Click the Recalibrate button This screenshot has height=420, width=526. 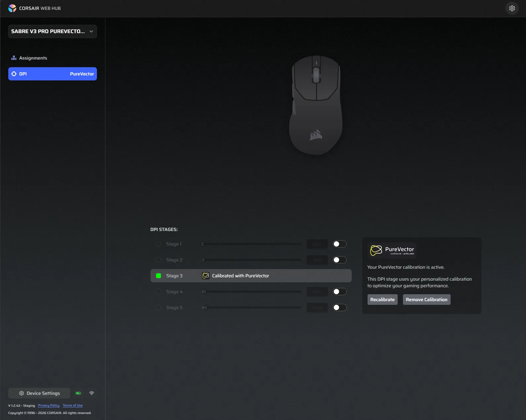coord(382,300)
